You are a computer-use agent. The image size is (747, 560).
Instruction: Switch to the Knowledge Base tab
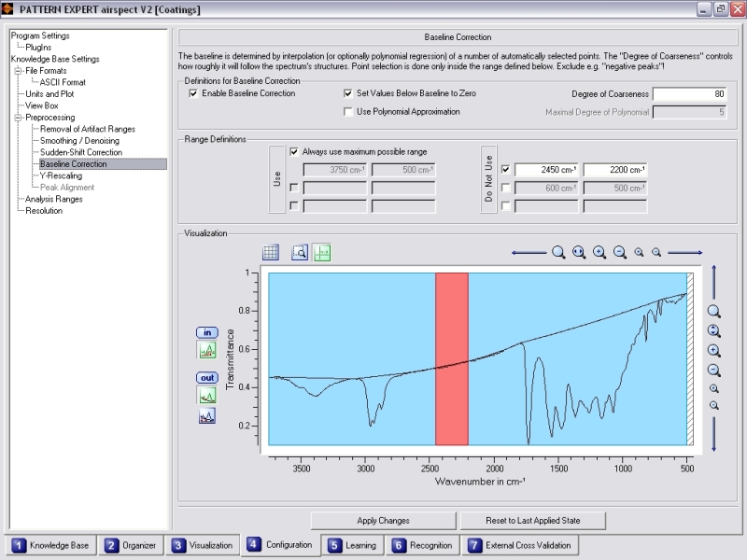(x=51, y=545)
